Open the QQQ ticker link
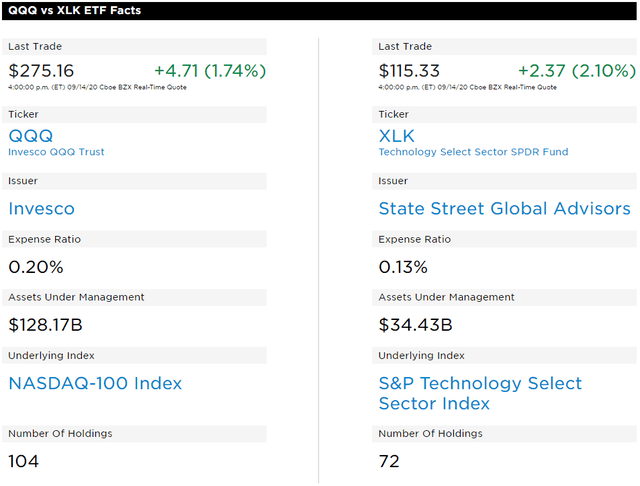 30,136
